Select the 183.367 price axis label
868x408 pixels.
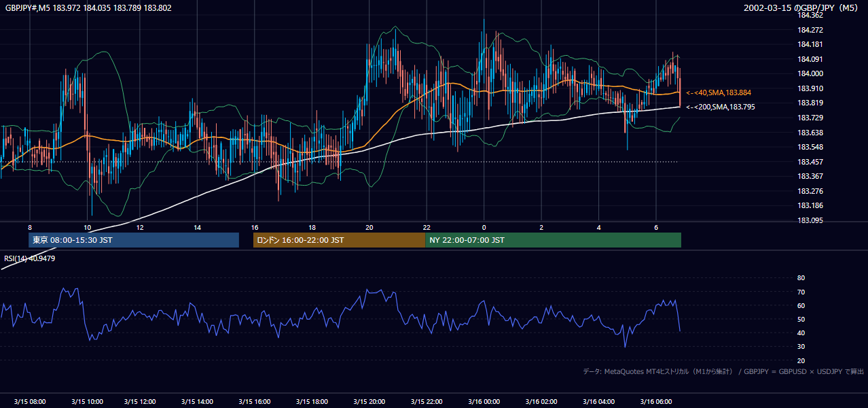pyautogui.click(x=810, y=177)
